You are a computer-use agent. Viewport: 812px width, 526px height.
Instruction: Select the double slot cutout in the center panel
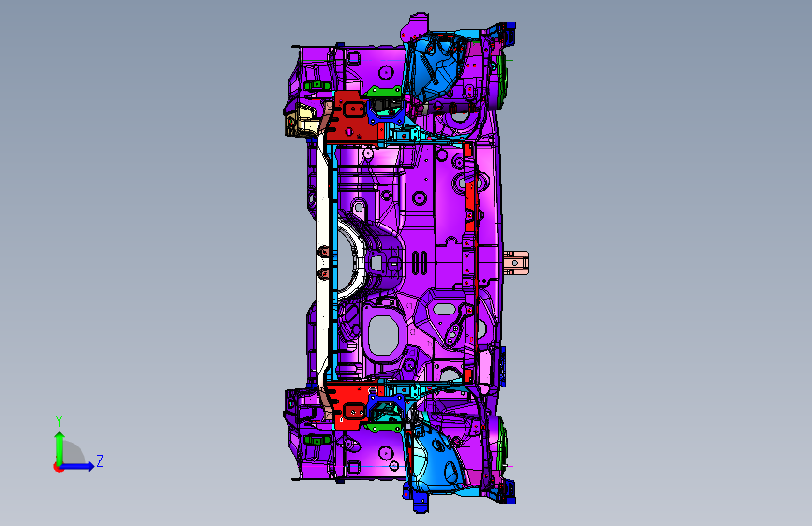coord(420,263)
